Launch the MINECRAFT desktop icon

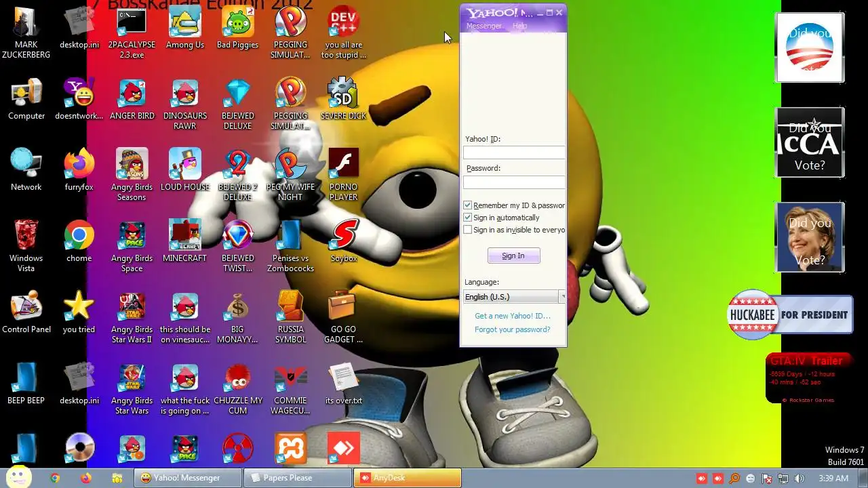coord(184,241)
